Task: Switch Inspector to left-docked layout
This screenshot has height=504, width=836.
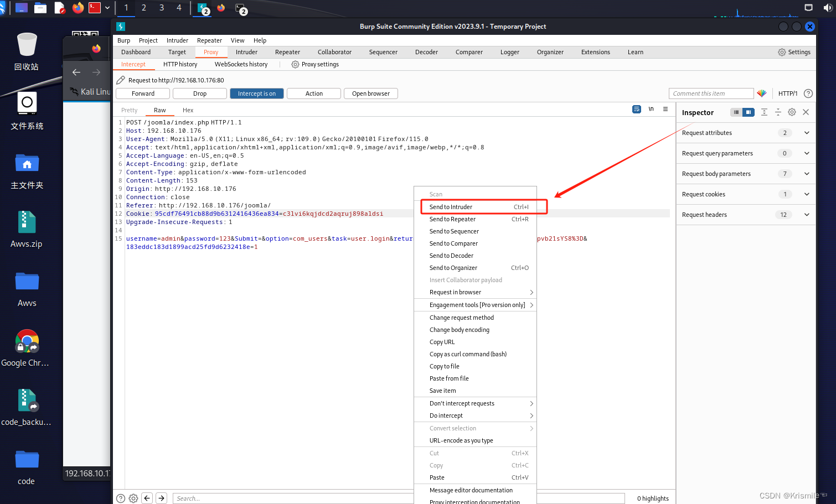Action: tap(736, 112)
